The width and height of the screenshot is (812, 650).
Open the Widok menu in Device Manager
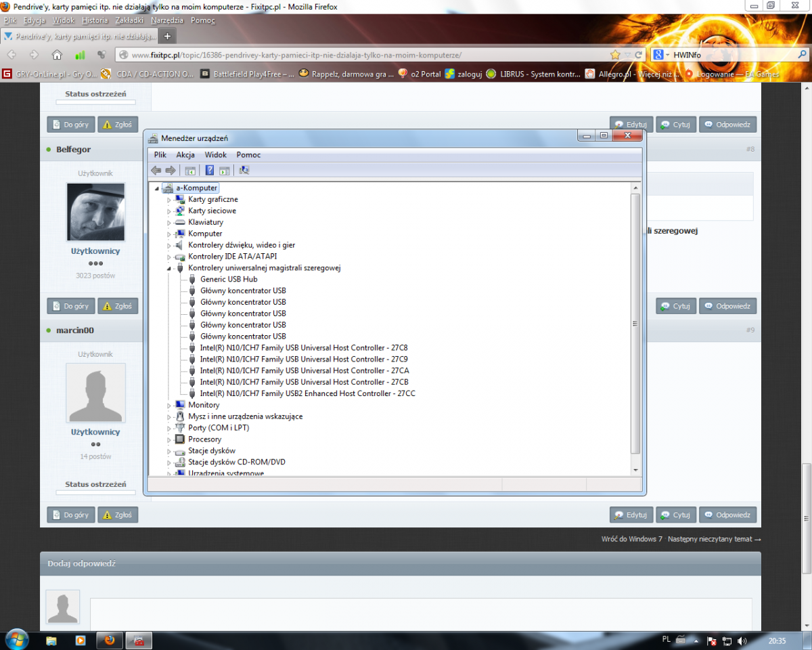click(216, 155)
